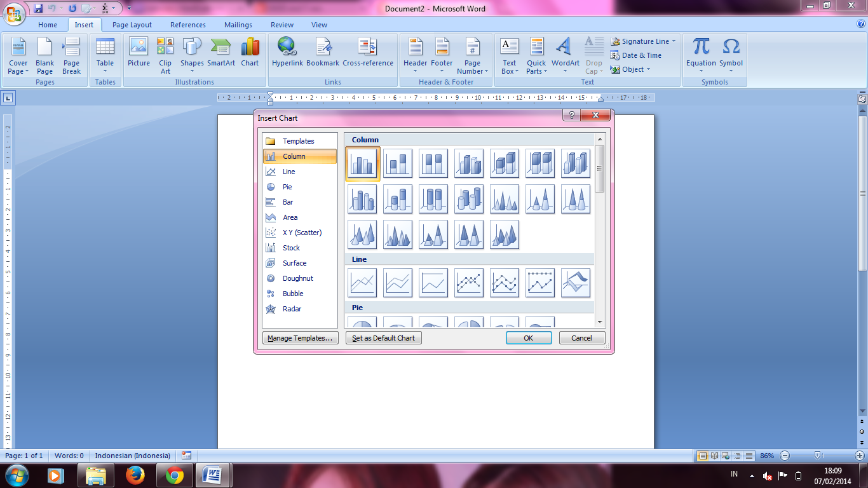
Task: Open the WordArt gallery
Action: click(565, 56)
